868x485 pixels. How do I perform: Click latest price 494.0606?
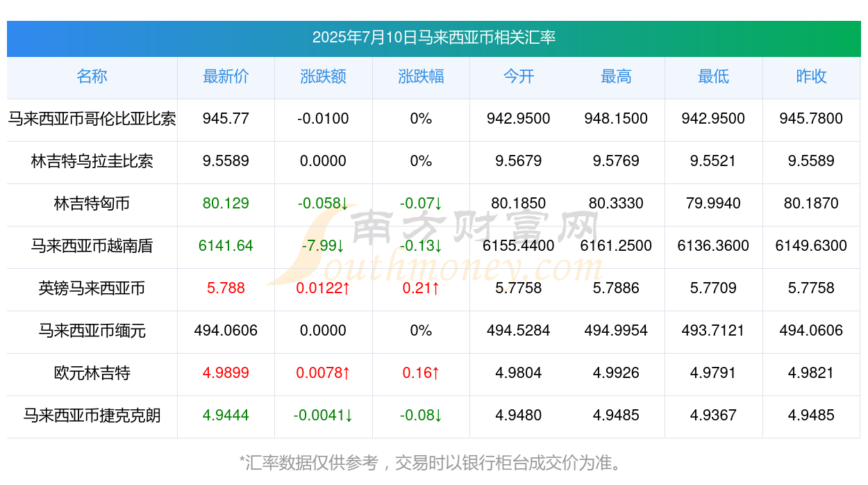tap(226, 331)
